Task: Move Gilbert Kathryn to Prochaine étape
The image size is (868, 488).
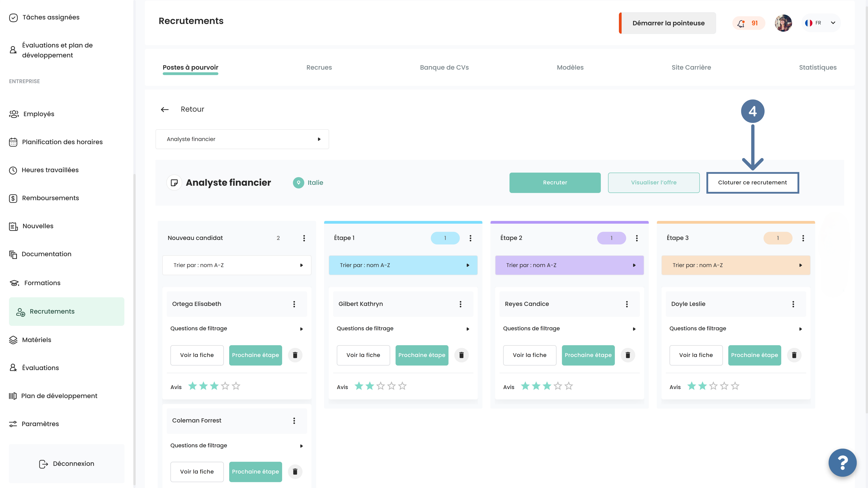Action: [422, 355]
